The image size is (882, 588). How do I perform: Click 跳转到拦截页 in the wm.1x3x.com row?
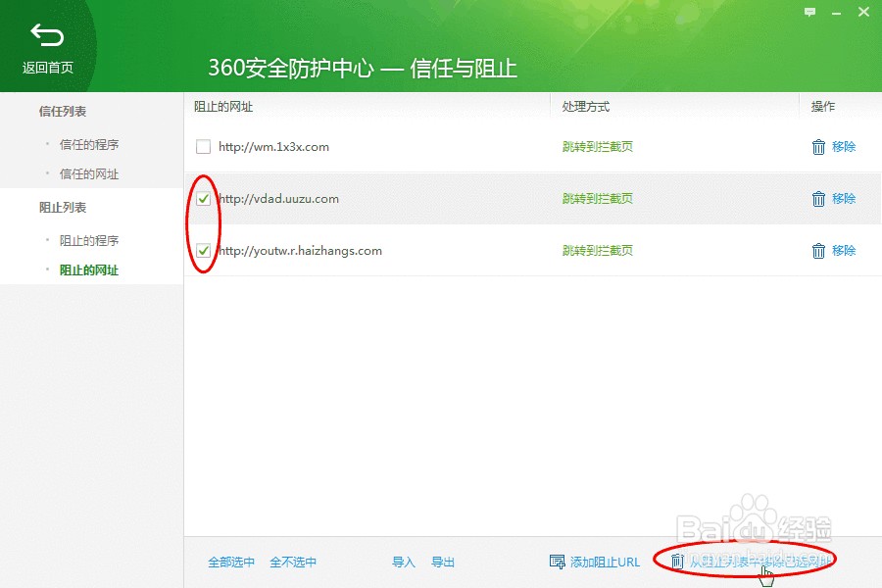pyautogui.click(x=598, y=147)
